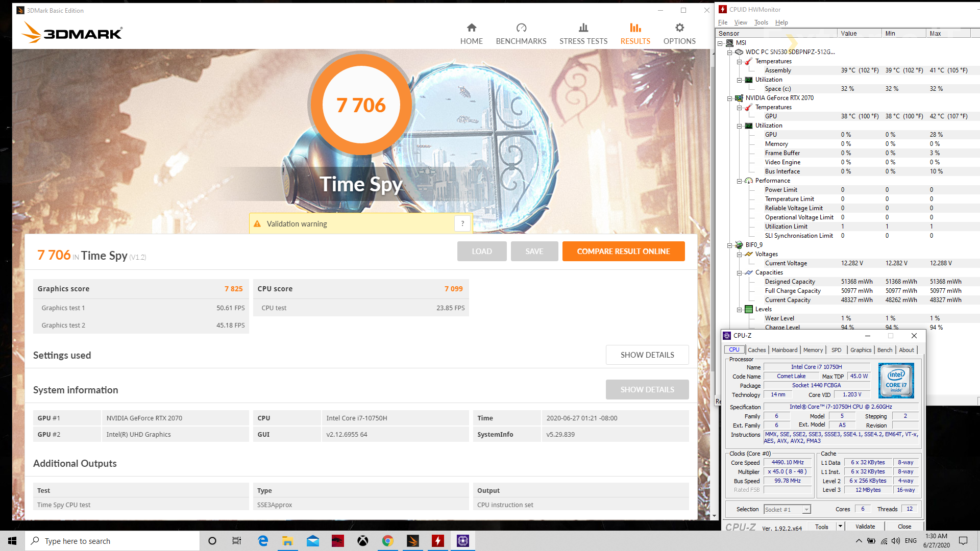Collapse NVIDIA GeForce RTX 2070 node

730,98
